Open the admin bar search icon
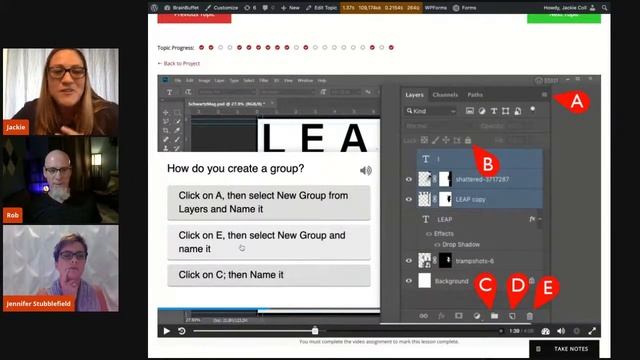The image size is (640, 360). click(604, 8)
